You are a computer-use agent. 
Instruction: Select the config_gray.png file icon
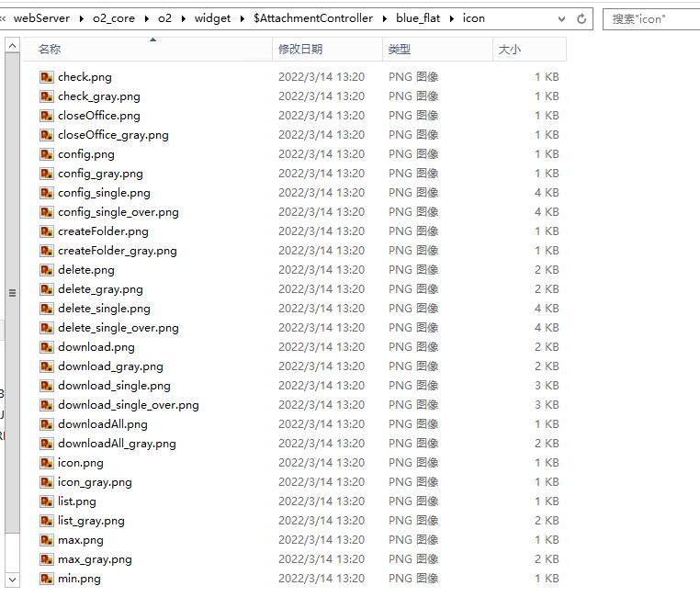(x=47, y=174)
